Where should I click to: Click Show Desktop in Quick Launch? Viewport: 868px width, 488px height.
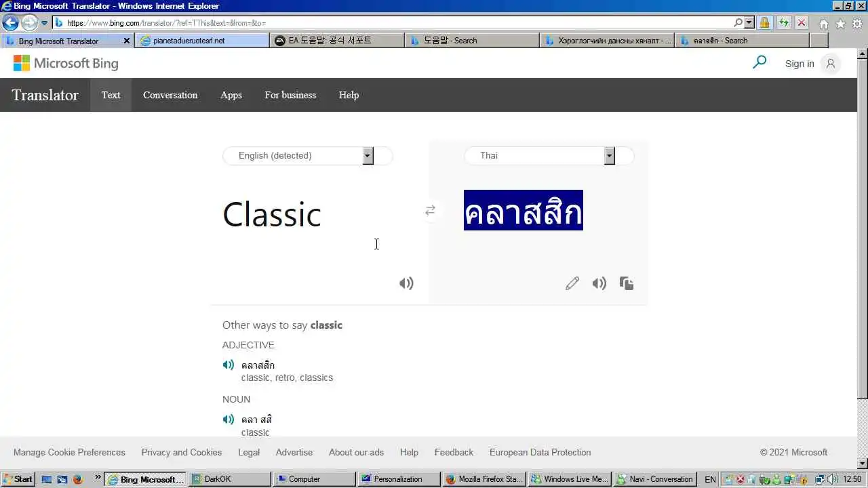pyautogui.click(x=47, y=479)
